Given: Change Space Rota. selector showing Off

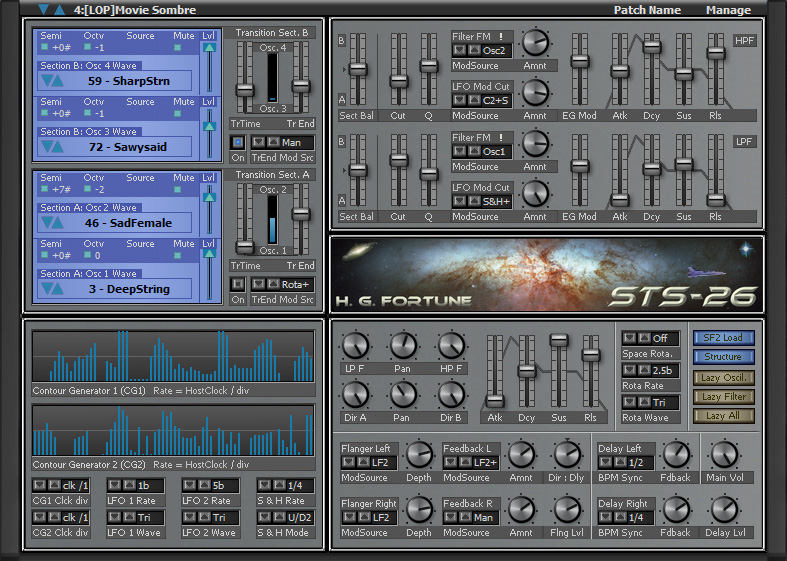Looking at the screenshot, I should click(650, 338).
